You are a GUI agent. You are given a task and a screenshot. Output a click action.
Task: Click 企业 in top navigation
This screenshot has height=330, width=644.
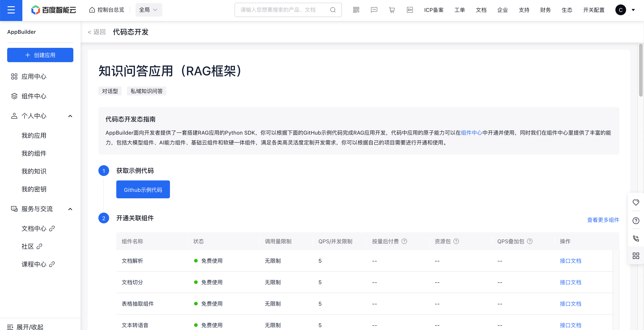(x=502, y=10)
